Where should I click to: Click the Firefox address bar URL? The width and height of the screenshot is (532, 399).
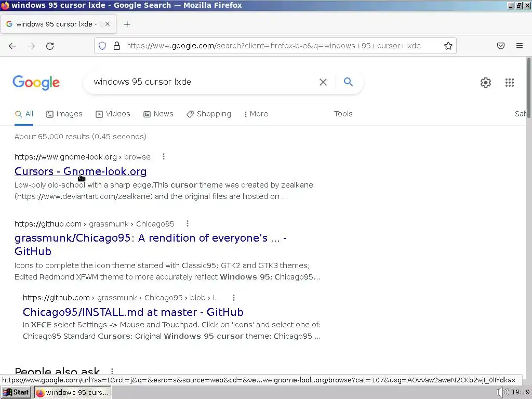(273, 46)
